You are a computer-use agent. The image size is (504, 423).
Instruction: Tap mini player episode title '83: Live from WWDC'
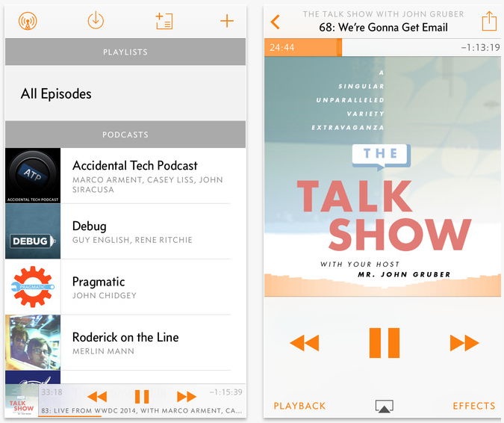[141, 411]
